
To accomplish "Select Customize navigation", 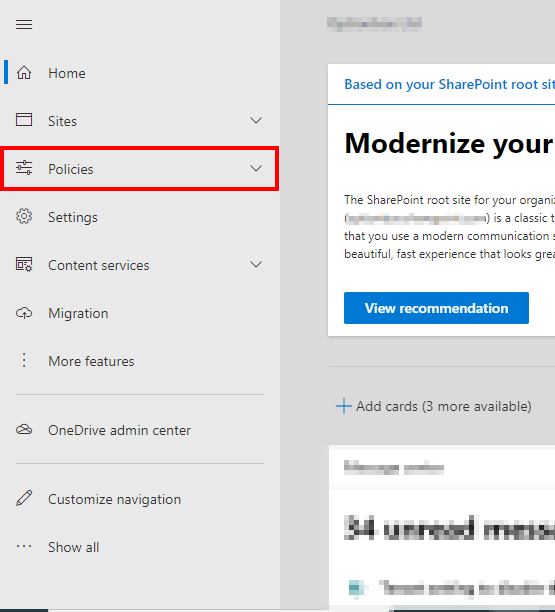I will pyautogui.click(x=115, y=500).
